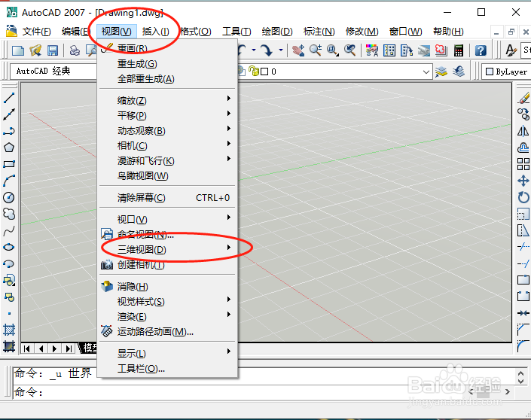The image size is (531, 420).
Task: Select the Erase tool in modify toolbar
Action: (x=523, y=98)
